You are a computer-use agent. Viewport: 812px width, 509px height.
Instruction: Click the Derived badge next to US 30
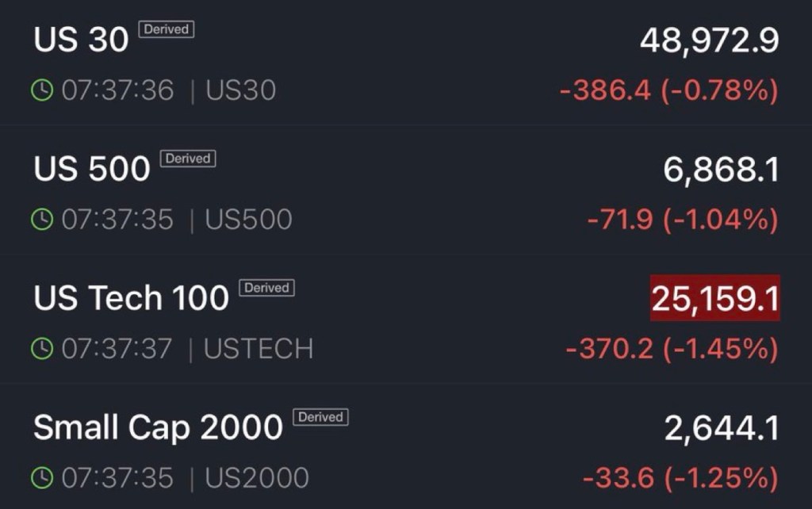pyautogui.click(x=167, y=29)
